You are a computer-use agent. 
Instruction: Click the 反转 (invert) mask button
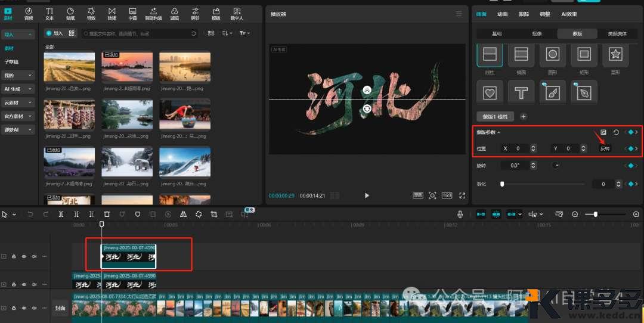605,148
